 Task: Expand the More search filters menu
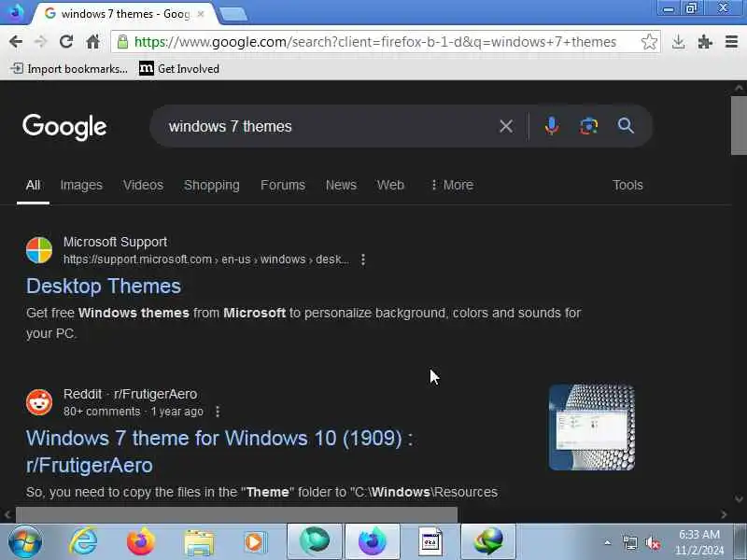[x=452, y=185]
